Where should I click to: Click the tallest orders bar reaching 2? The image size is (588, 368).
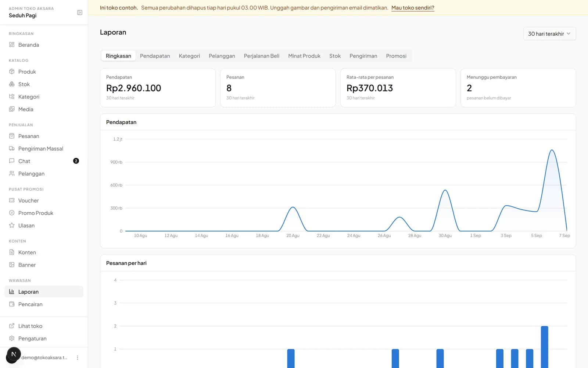[545, 347]
